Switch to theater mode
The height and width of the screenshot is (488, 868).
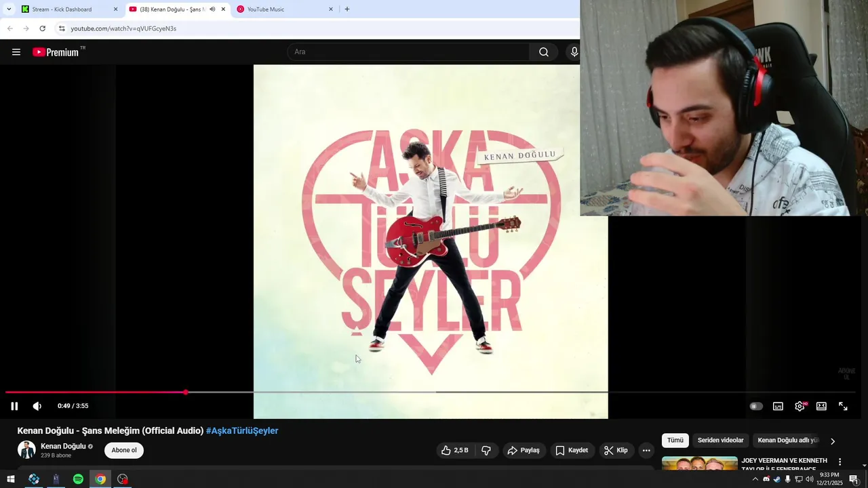pos(821,406)
